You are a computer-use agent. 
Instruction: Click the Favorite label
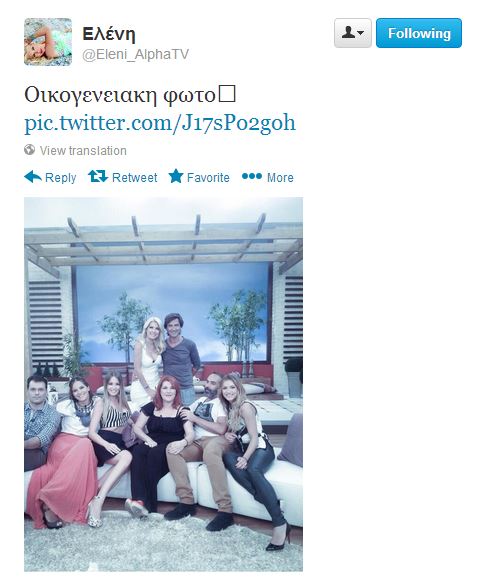(x=208, y=178)
